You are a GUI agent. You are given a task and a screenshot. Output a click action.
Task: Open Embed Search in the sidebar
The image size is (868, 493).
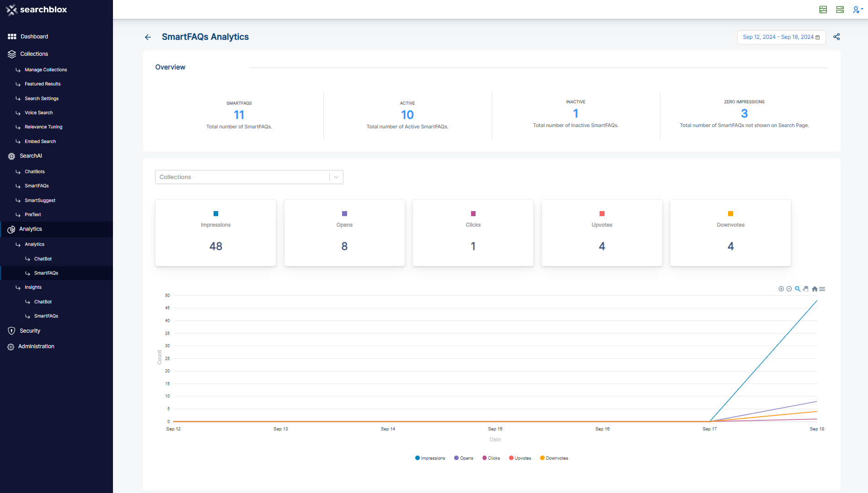click(40, 142)
